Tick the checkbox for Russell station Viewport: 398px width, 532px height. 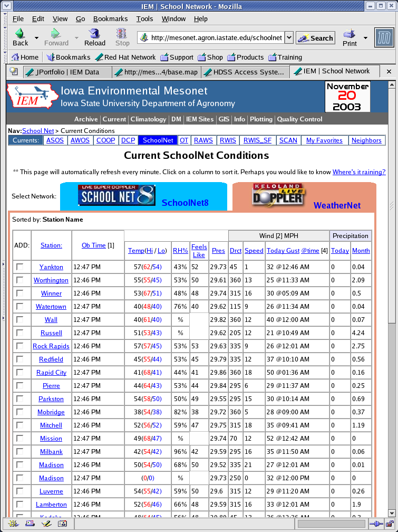pos(20,333)
